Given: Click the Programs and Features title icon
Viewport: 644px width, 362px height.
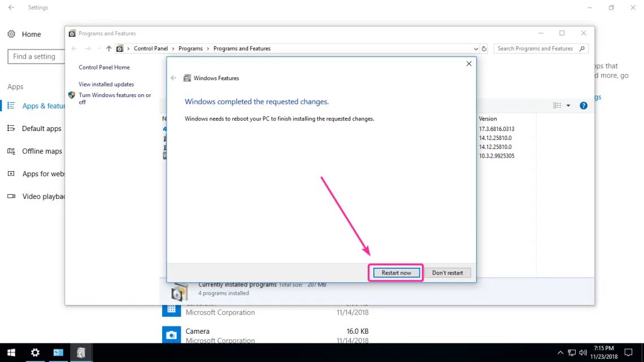Looking at the screenshot, I should 72,33.
